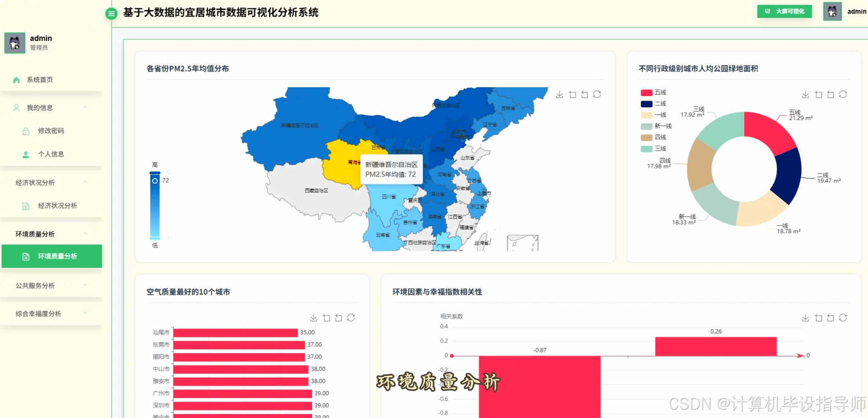Image resolution: width=868 pixels, height=418 pixels.
Task: Click person icon beside 个人信息
Action: (26, 154)
